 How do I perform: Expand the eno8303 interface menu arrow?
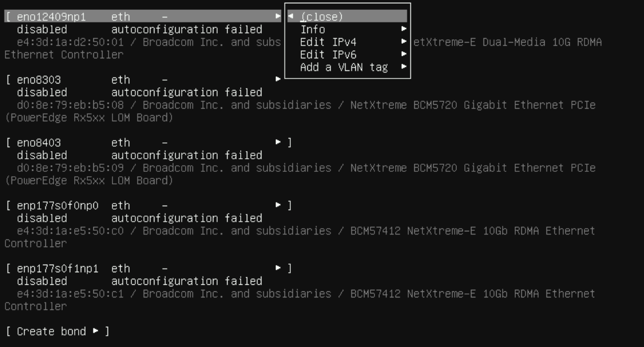[279, 80]
